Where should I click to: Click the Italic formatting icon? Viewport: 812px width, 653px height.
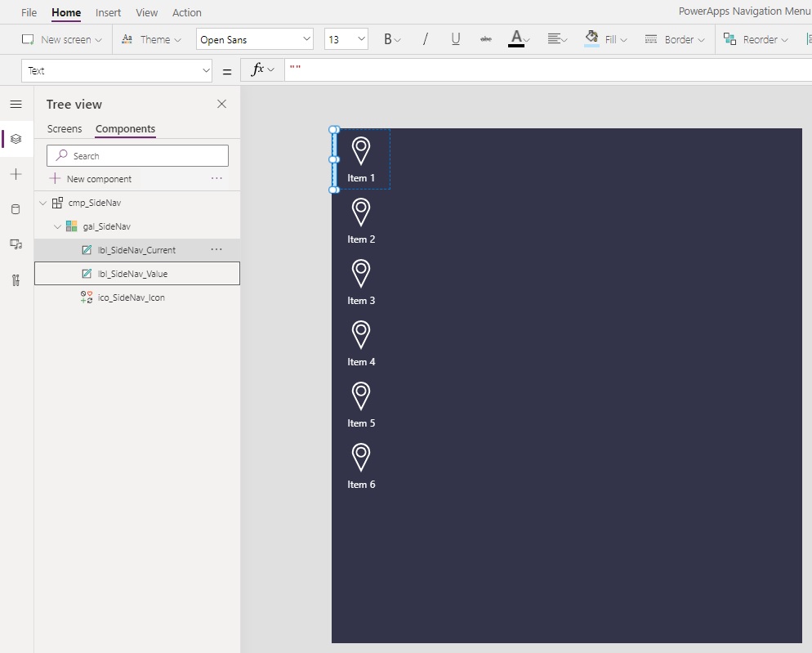[425, 39]
